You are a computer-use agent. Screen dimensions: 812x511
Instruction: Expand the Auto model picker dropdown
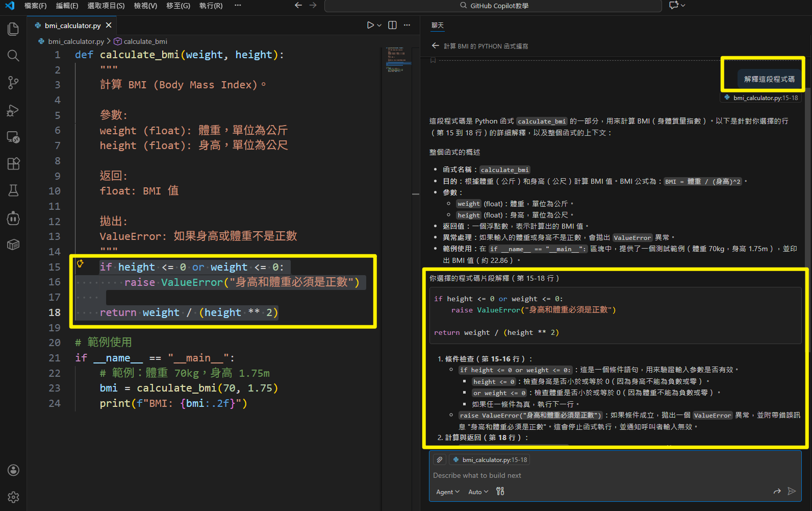pyautogui.click(x=478, y=492)
